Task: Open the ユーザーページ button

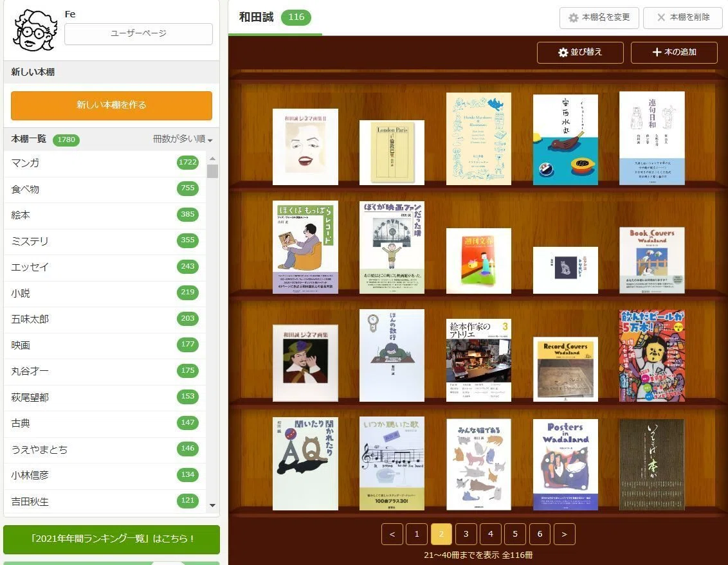Action: pos(138,34)
